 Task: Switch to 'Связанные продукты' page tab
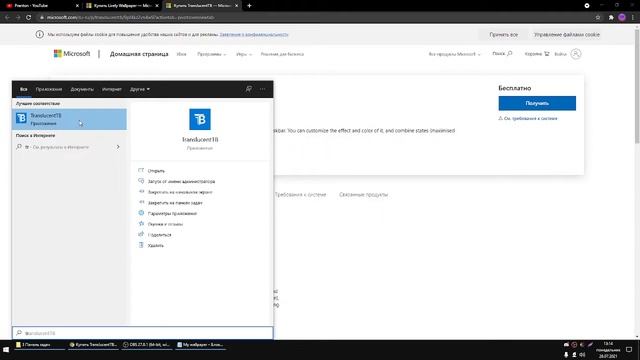click(x=363, y=195)
